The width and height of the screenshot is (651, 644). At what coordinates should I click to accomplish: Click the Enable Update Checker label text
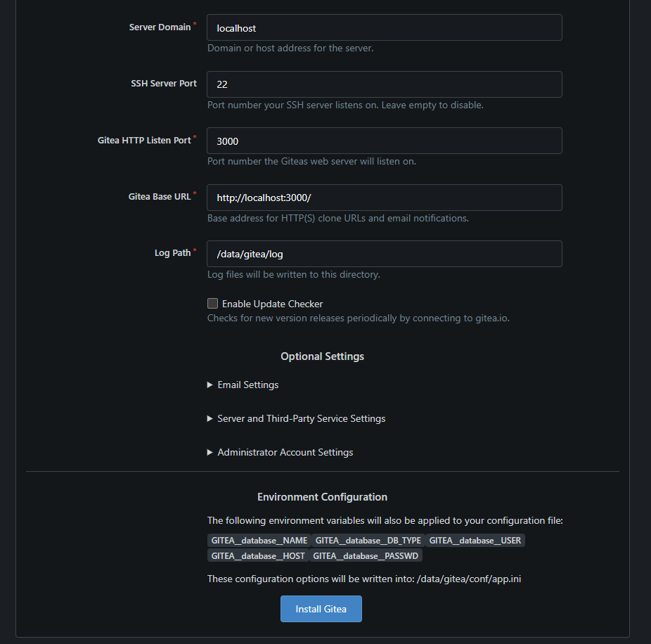coord(272,304)
